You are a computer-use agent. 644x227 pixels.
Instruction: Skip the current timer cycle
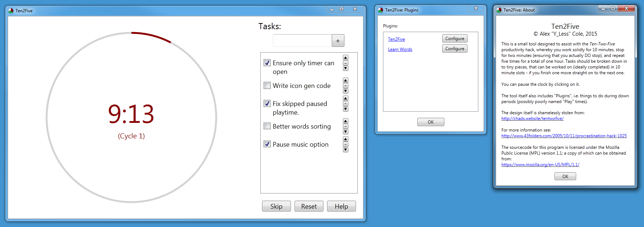[277, 206]
